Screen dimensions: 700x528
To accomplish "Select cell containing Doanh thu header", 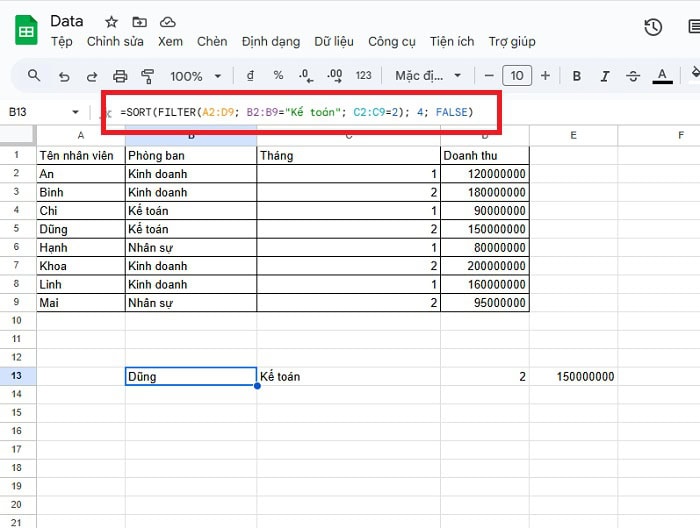I will [x=484, y=155].
